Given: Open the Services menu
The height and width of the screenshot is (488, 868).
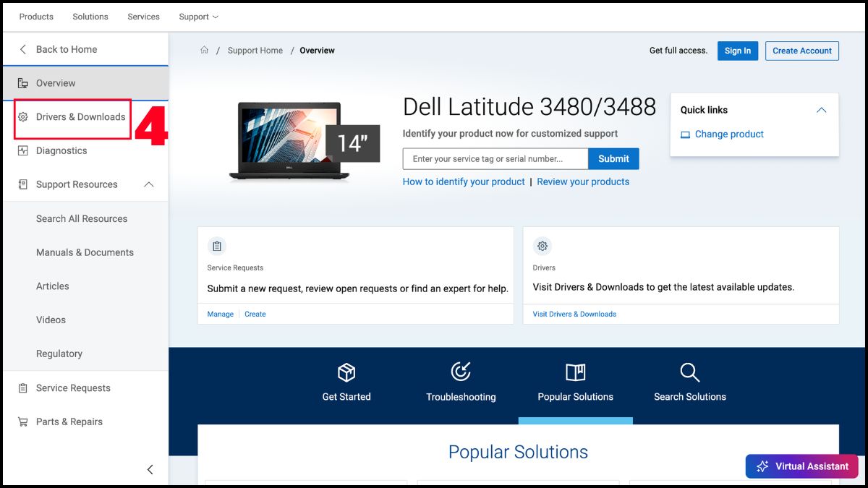Looking at the screenshot, I should pos(143,17).
